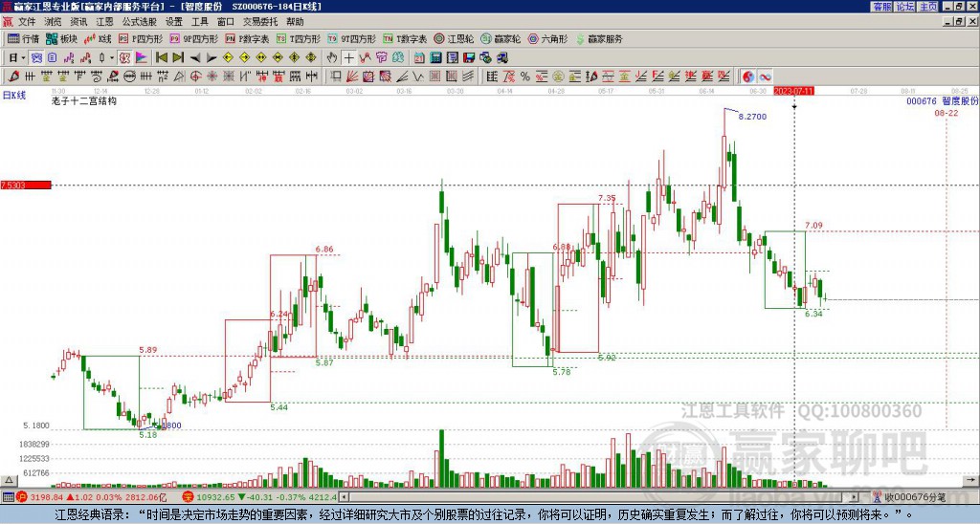The image size is (980, 524).
Task: Select the circle-with-lines cycle tool
Action: (x=129, y=76)
